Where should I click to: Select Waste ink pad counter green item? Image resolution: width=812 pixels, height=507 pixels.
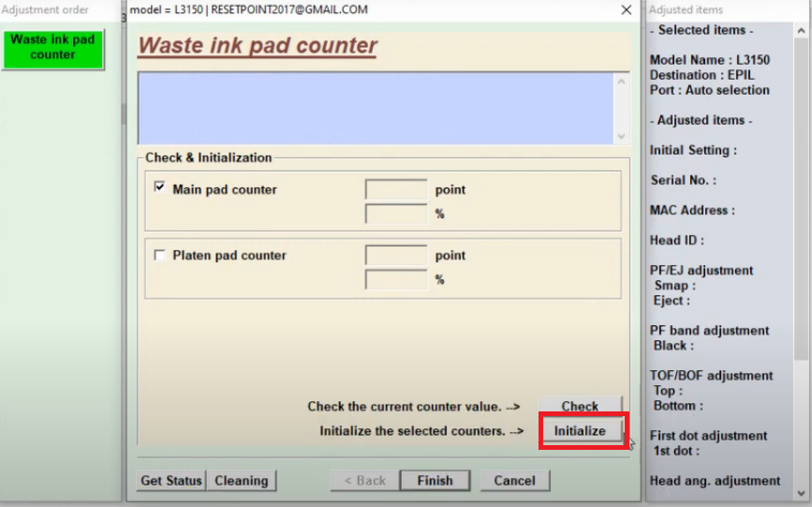tap(52, 48)
